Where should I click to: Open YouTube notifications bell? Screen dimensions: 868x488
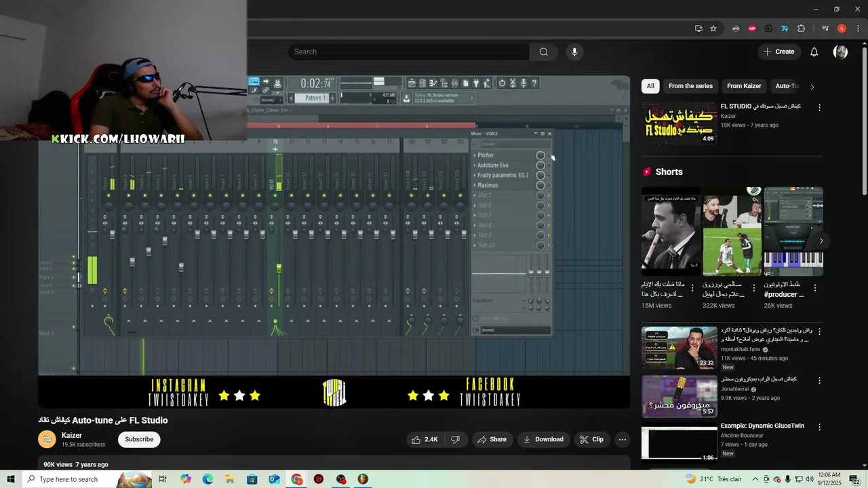814,52
